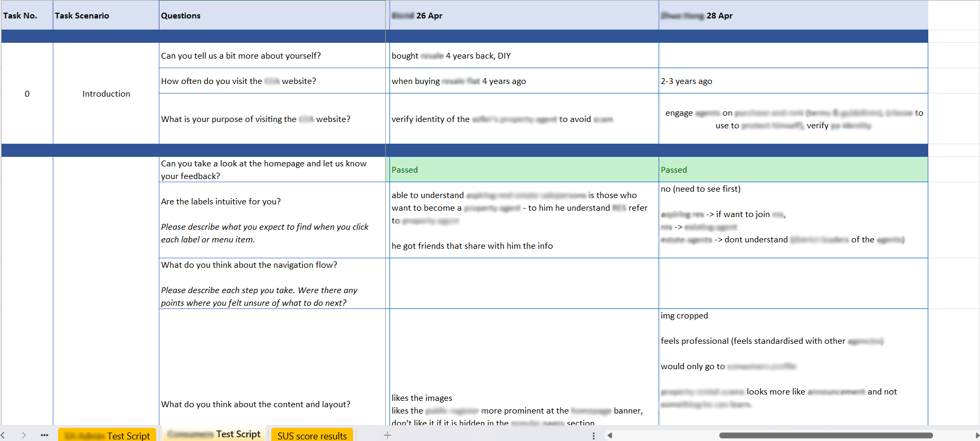Screen dimensions: 980x441
Task: Switch to the SUS score results tab
Action: pos(312,436)
